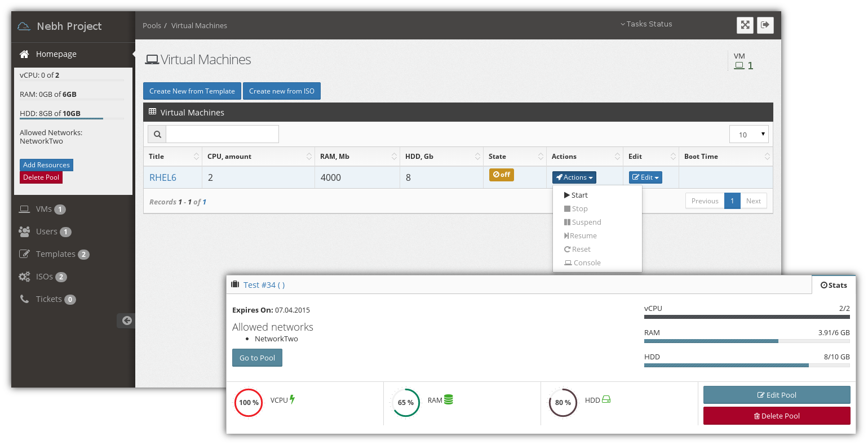Image resolution: width=868 pixels, height=445 pixels.
Task: Open the Actions dropdown for RHEL6
Action: tap(574, 177)
